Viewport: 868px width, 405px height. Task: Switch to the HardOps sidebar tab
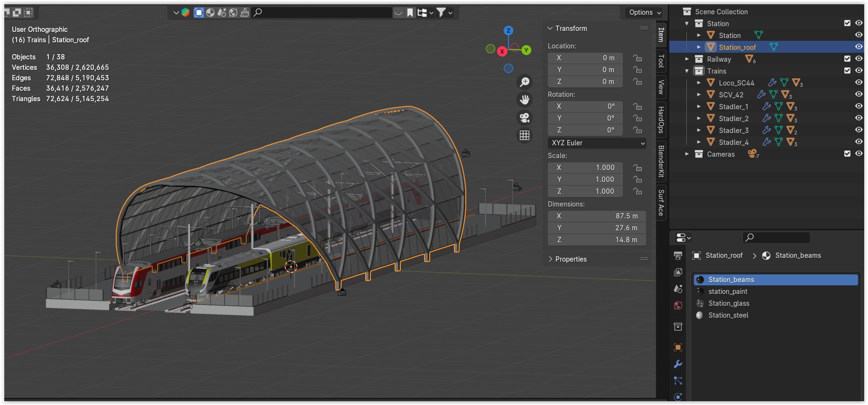pyautogui.click(x=661, y=120)
